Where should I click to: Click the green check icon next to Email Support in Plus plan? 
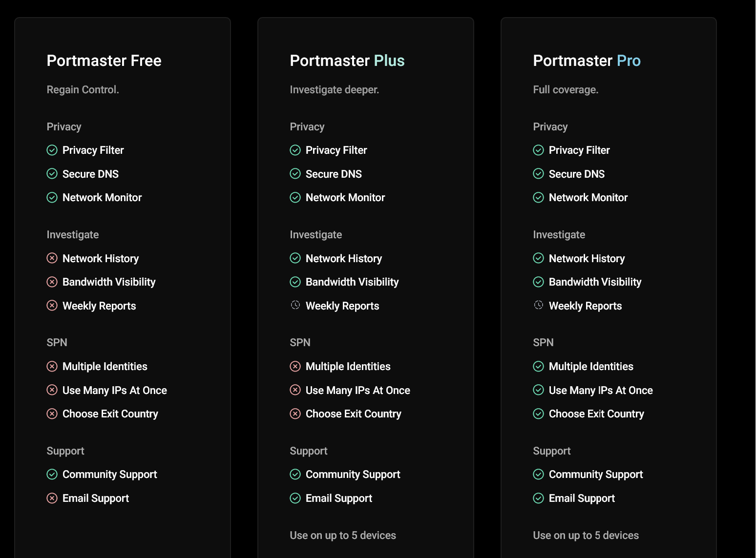[x=295, y=498]
